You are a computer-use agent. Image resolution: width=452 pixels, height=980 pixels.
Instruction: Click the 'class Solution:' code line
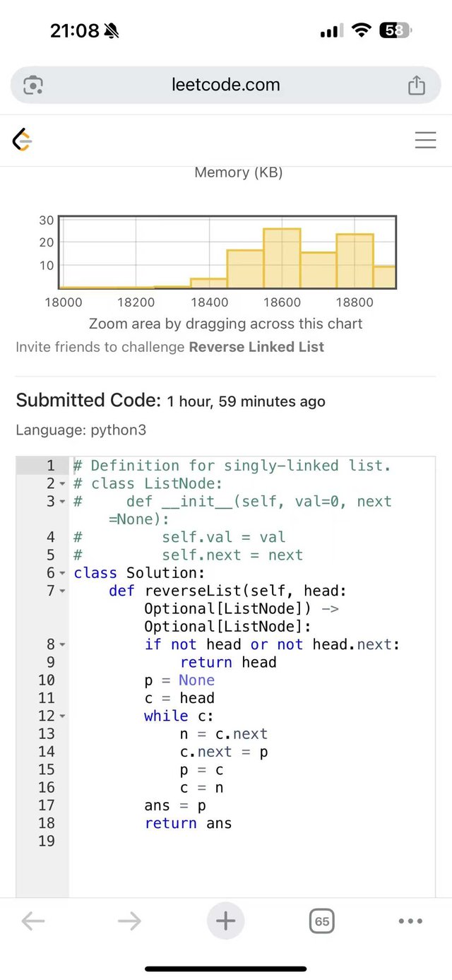coord(139,573)
